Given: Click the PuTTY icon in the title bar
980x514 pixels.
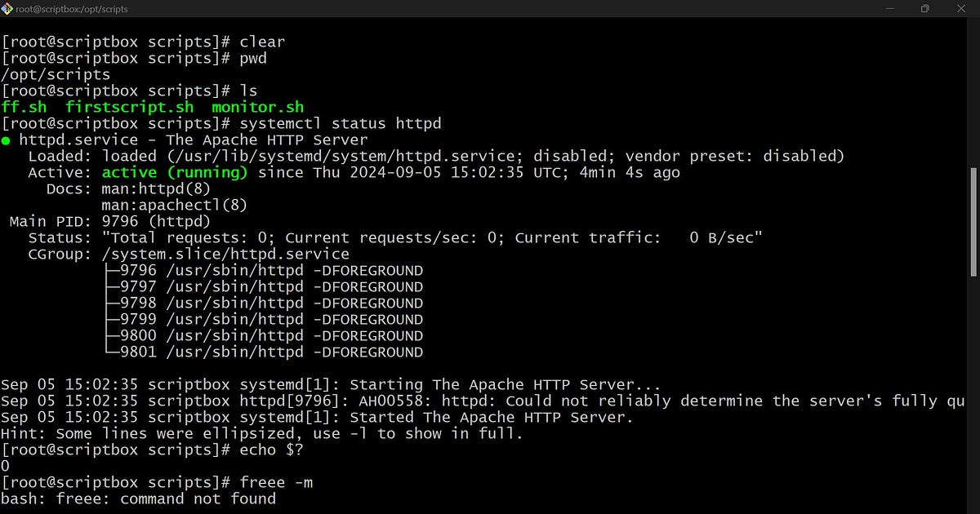Looking at the screenshot, I should 8,9.
